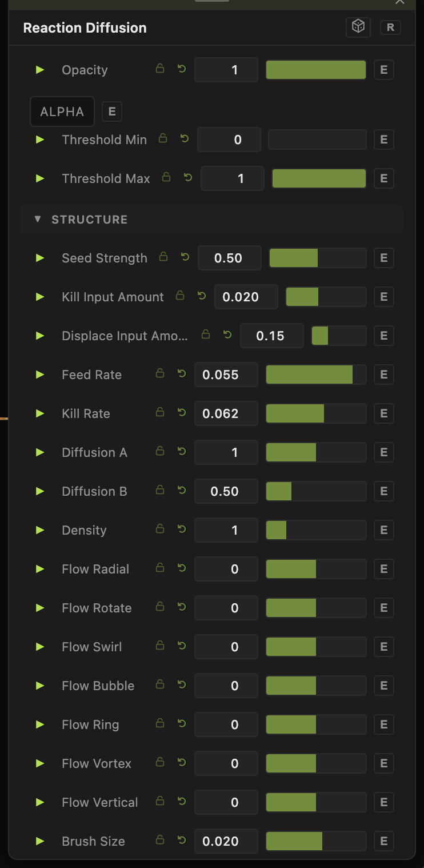Click the randomize dice icon in header

point(358,27)
